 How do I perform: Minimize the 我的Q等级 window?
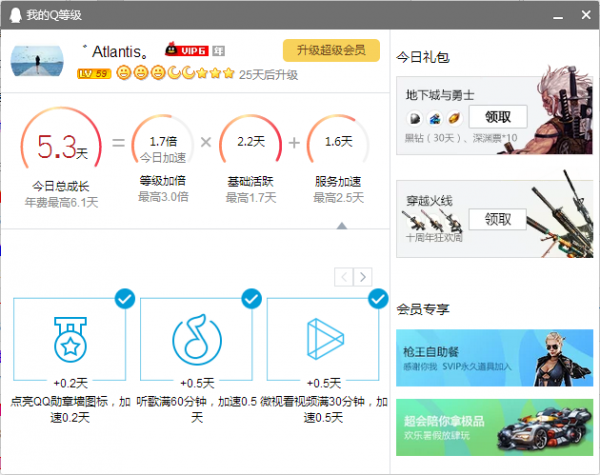pos(558,16)
